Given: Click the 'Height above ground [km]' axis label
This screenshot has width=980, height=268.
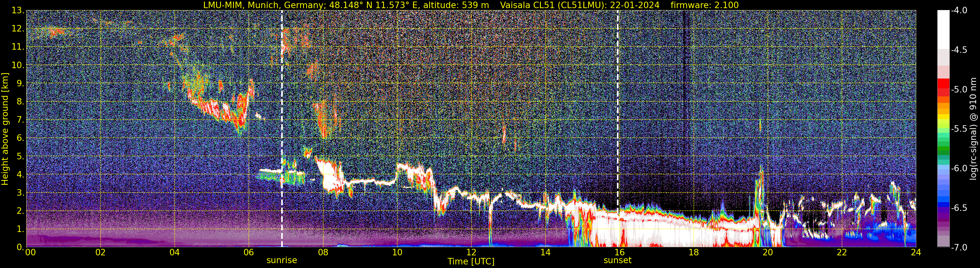Looking at the screenshot, I should [5, 129].
